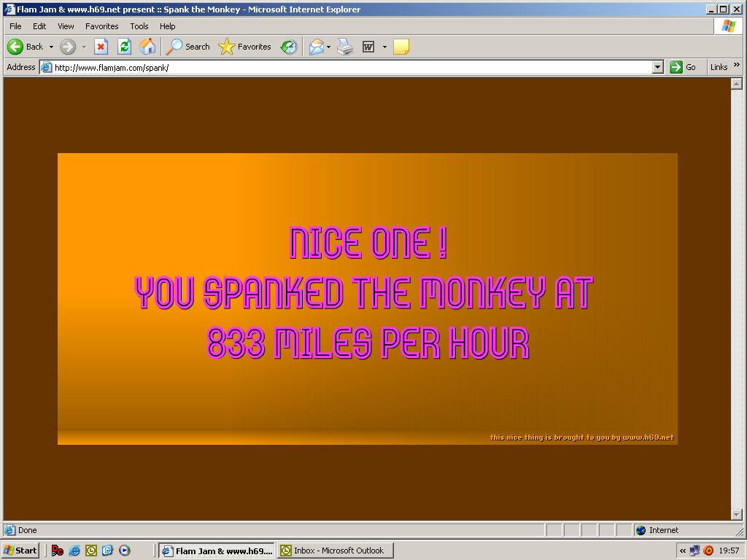Click the taskbar clock showing 19:57
The height and width of the screenshot is (560, 747).
click(x=729, y=551)
